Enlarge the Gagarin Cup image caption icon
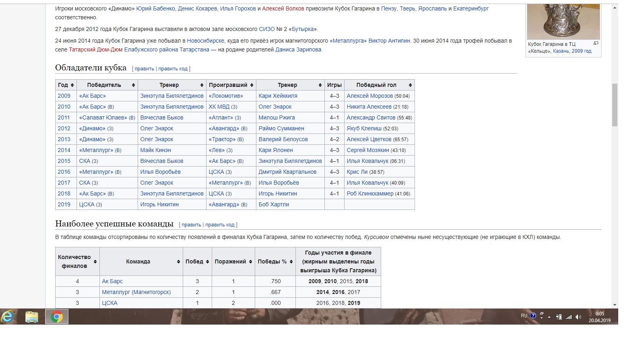This screenshot has height=362, width=644. [x=596, y=43]
